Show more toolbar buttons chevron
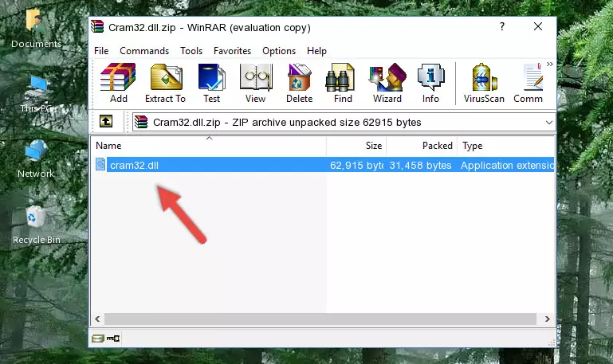 (x=550, y=64)
